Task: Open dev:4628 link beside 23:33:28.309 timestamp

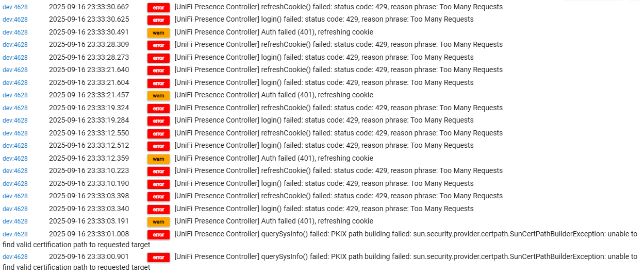Action: pyautogui.click(x=15, y=45)
